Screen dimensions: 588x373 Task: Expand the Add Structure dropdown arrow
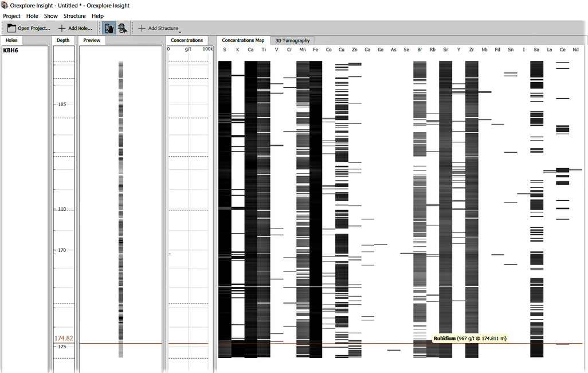[180, 32]
